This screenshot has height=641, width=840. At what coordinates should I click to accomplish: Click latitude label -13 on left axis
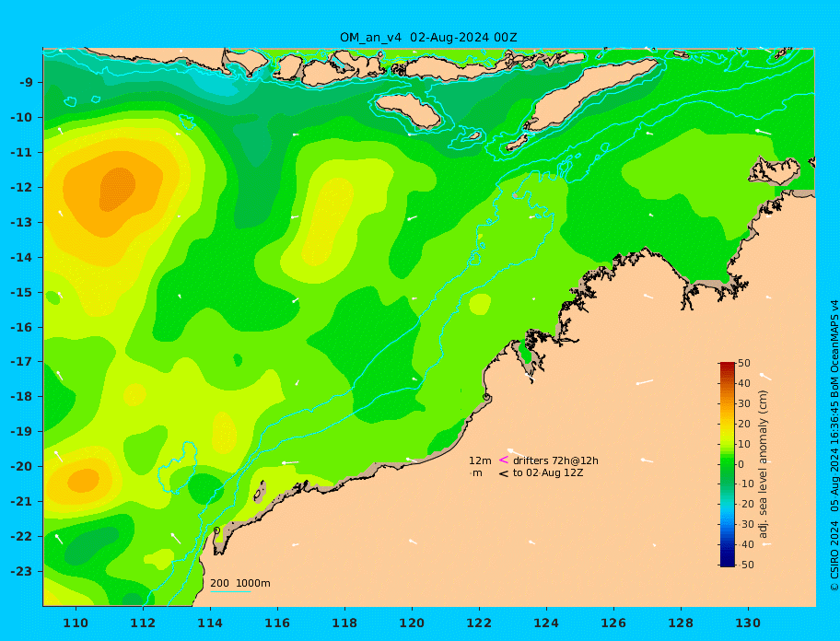coord(22,222)
